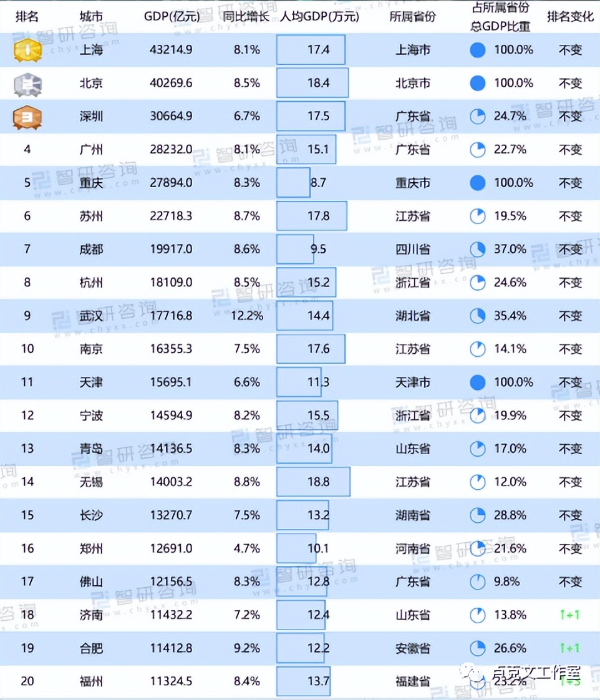Select the pie chart icon for 武汉's 35.4%
The image size is (600, 700).
tap(477, 316)
